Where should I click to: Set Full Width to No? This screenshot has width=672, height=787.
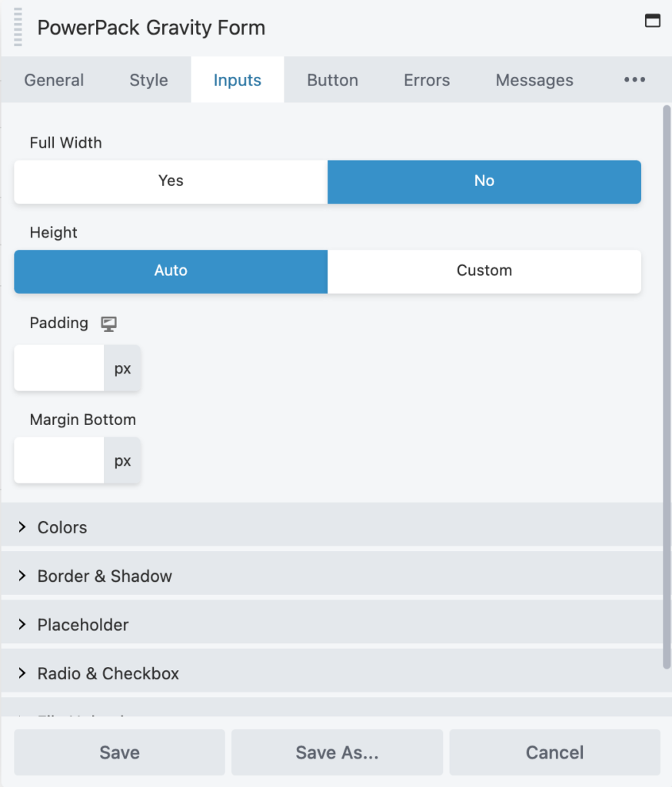click(484, 181)
